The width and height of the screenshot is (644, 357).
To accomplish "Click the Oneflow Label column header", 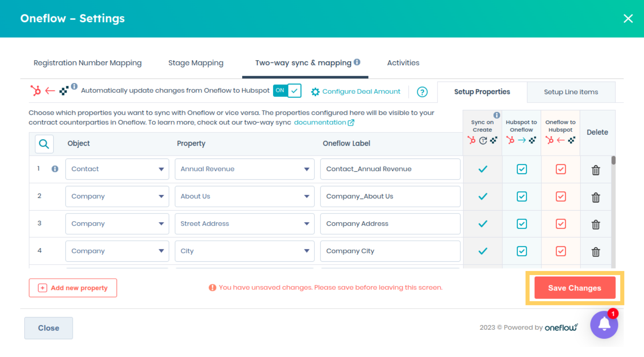I will pos(346,143).
